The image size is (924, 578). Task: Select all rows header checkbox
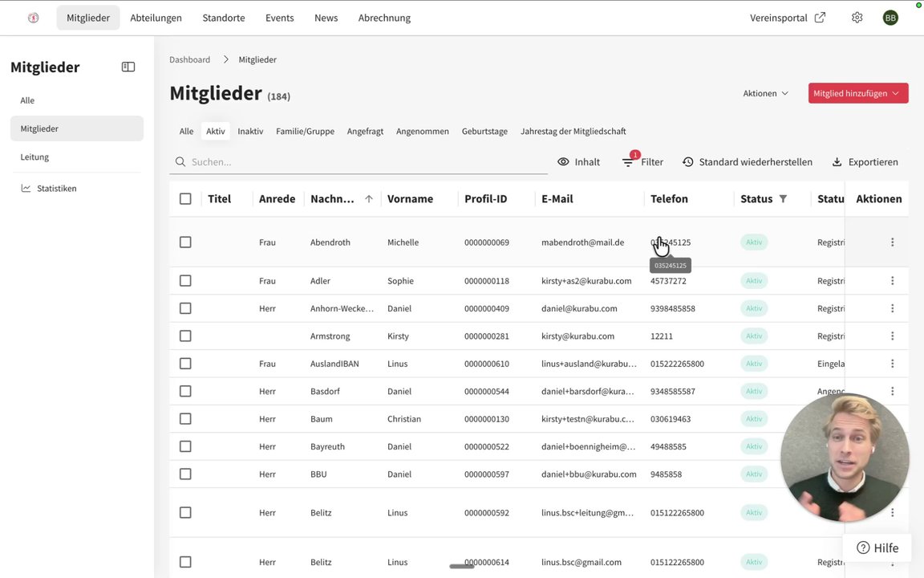(185, 199)
